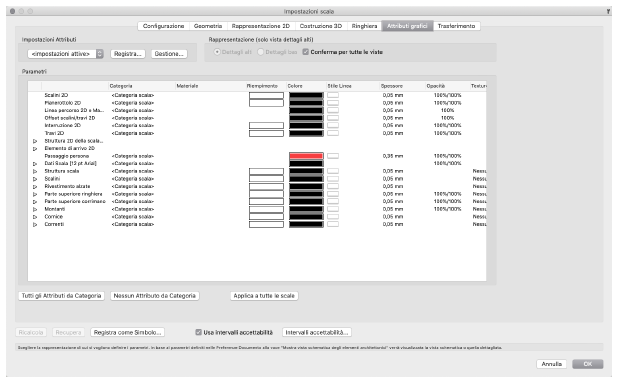Click the Ricalcola button

pos(31,332)
